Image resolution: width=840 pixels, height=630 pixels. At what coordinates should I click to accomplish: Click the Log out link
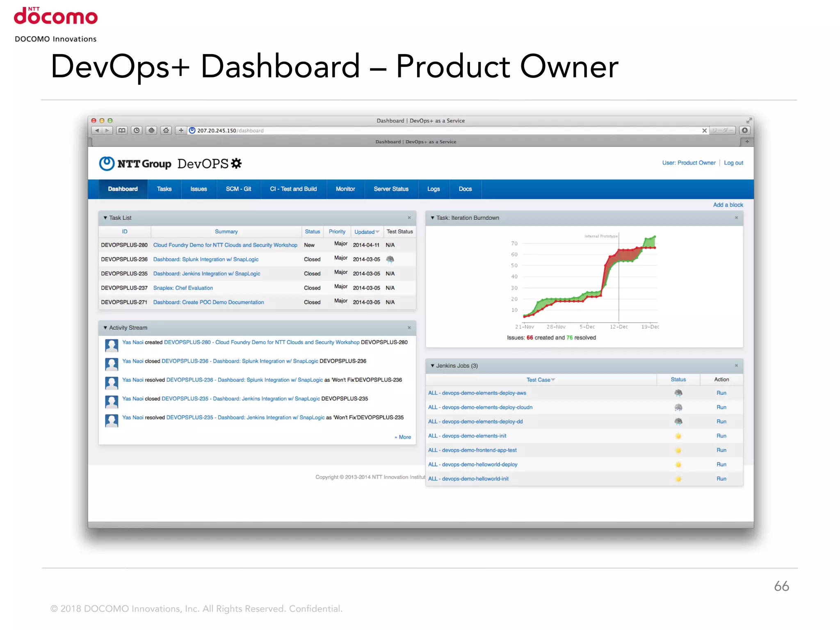733,163
